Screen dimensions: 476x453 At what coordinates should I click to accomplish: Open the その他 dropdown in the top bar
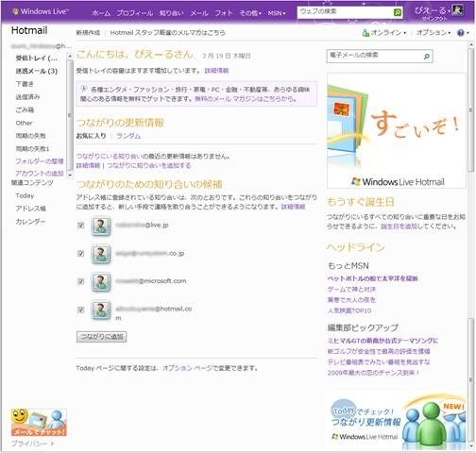pos(250,13)
